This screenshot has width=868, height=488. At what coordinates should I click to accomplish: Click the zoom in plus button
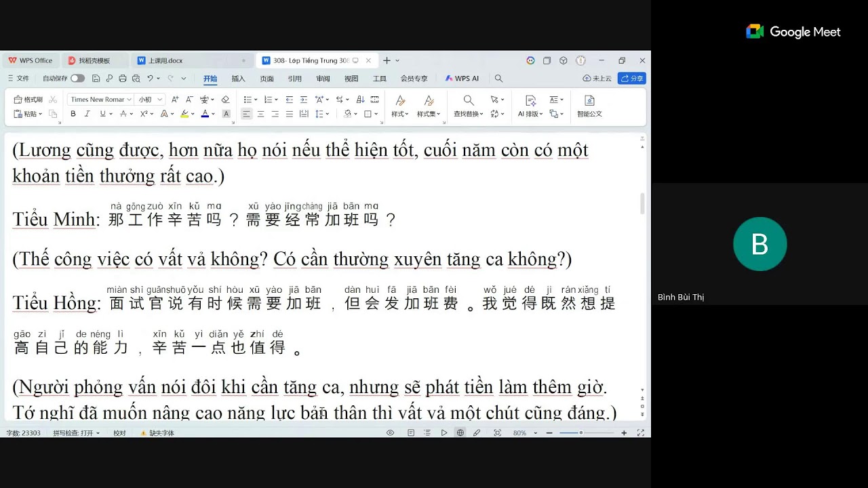click(624, 432)
